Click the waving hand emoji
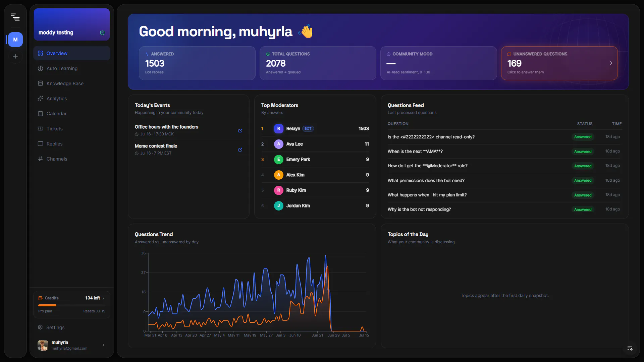This screenshot has width=644, height=362. coord(306,32)
